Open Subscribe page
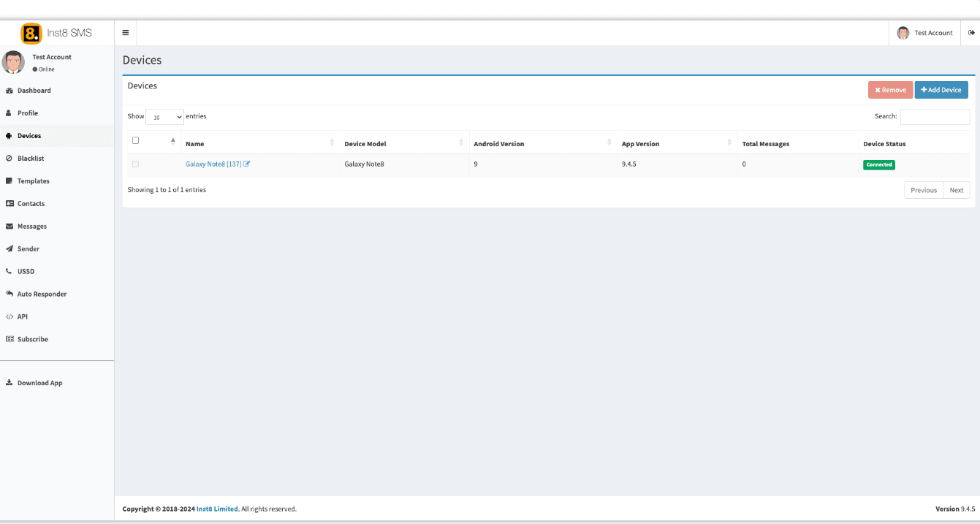The width and height of the screenshot is (980, 524). click(57, 339)
